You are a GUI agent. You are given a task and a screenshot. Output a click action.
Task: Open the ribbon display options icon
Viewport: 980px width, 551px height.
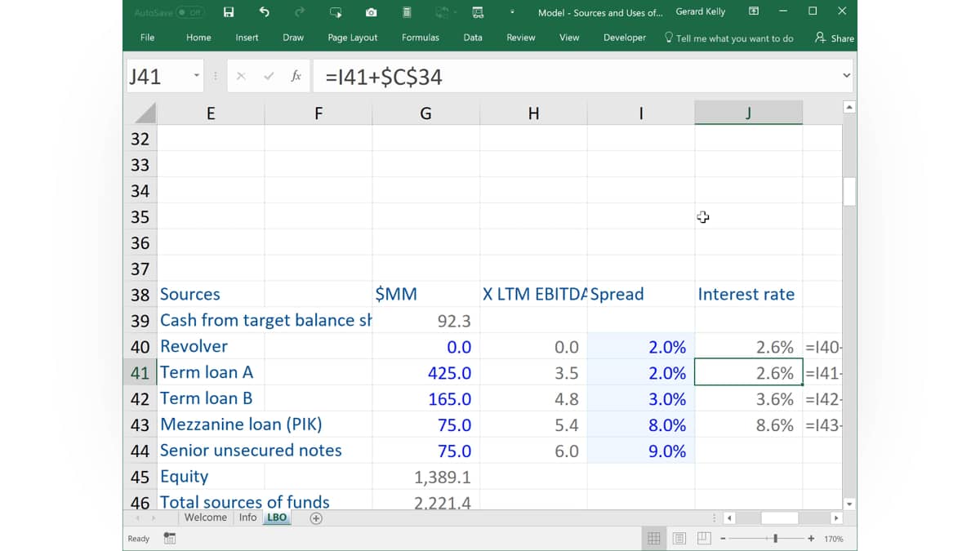click(x=754, y=11)
